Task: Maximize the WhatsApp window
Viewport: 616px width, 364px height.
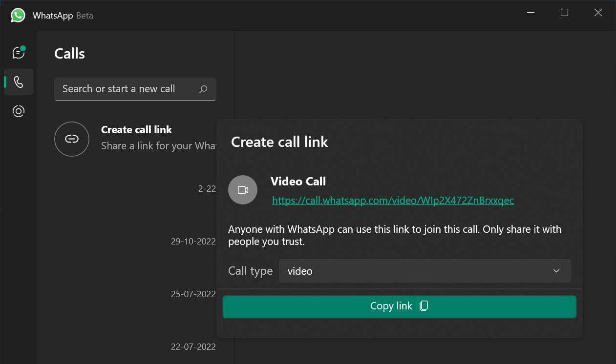Action: [564, 13]
